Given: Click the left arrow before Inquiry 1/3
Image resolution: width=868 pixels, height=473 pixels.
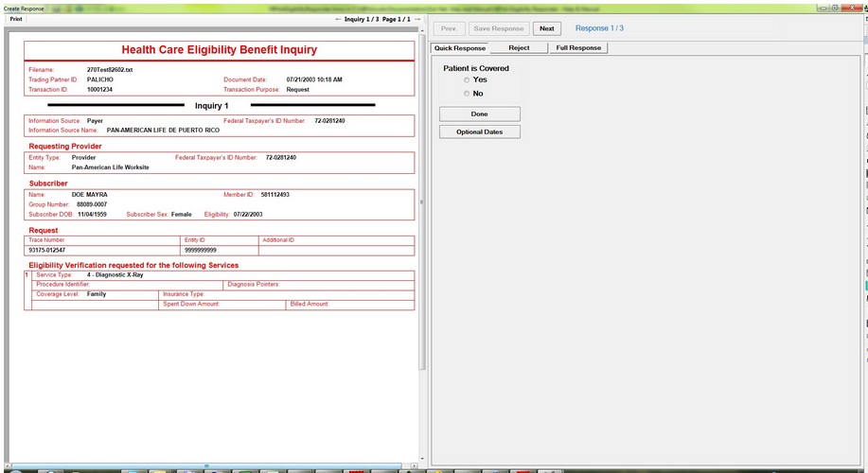Looking at the screenshot, I should pyautogui.click(x=339, y=19).
